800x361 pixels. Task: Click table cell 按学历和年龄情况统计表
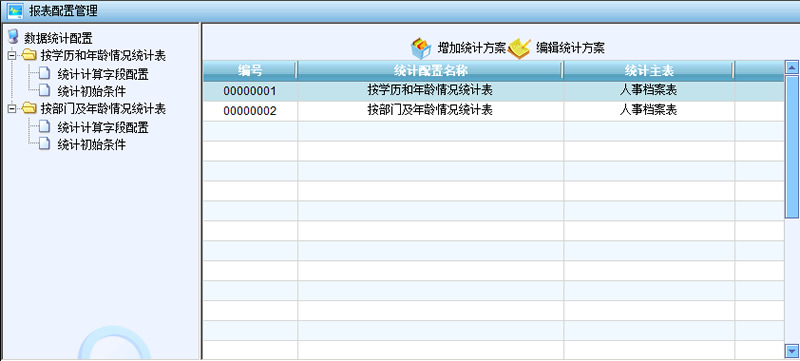pyautogui.click(x=430, y=90)
